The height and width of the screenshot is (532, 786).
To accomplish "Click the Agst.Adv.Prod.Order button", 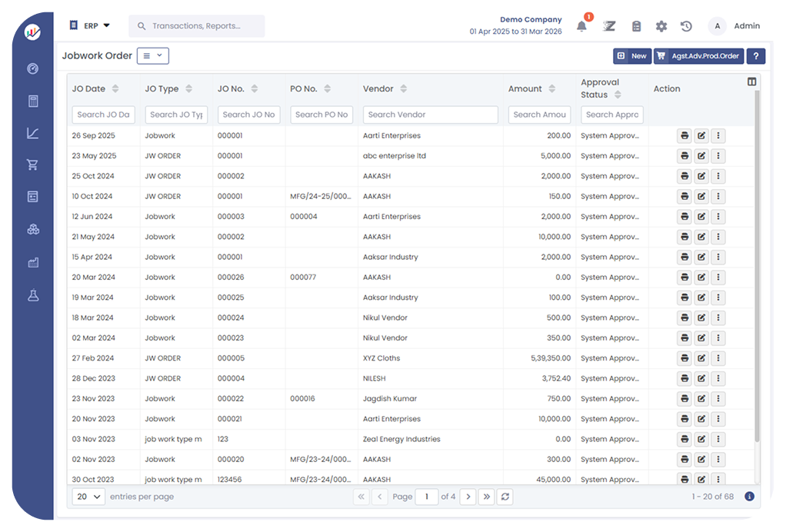I will 698,56.
